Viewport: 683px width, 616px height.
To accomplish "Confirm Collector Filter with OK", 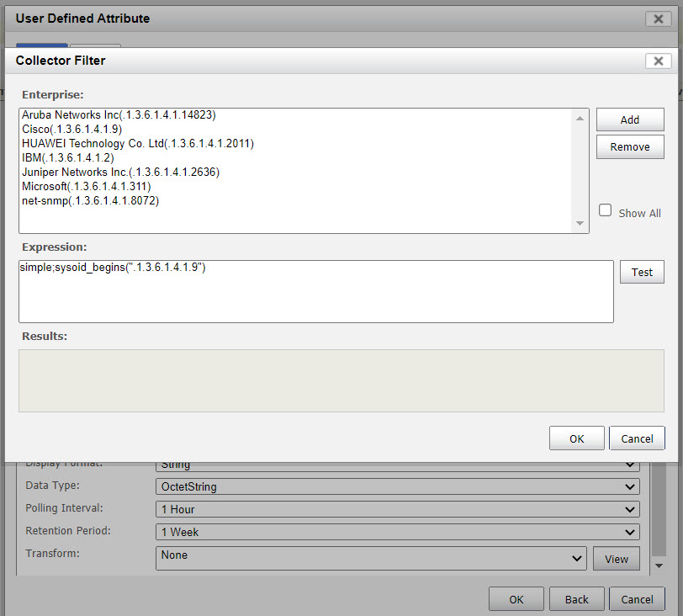I will (x=577, y=438).
